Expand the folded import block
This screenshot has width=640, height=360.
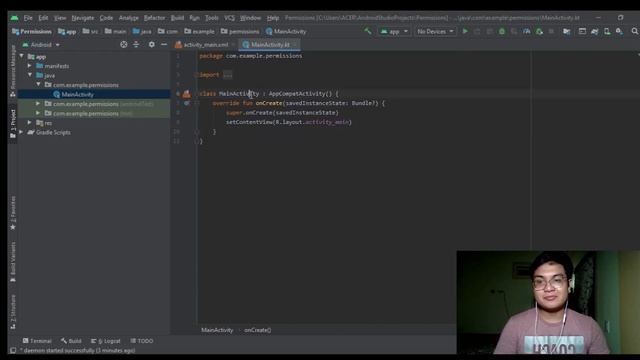(228, 75)
